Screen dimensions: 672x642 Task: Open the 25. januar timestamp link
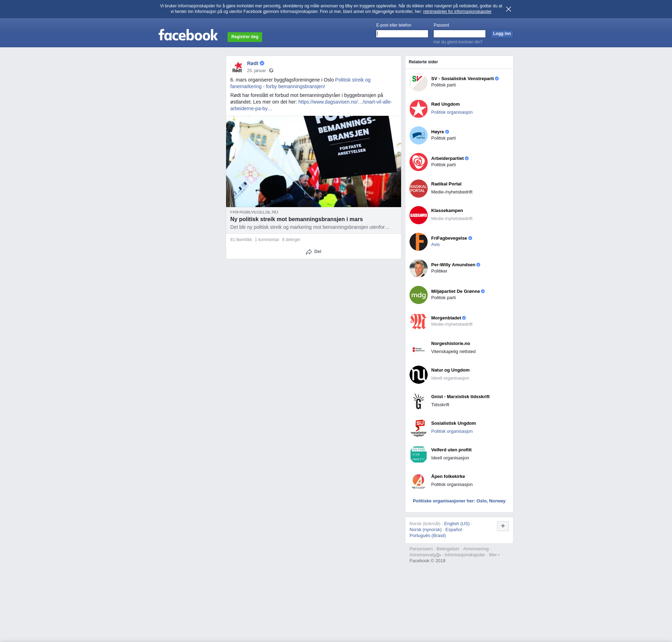pyautogui.click(x=256, y=71)
